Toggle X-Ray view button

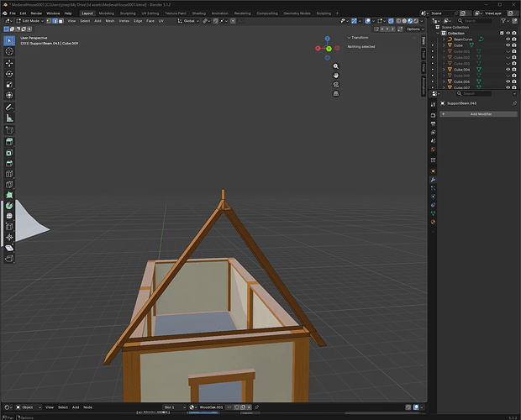click(x=391, y=21)
